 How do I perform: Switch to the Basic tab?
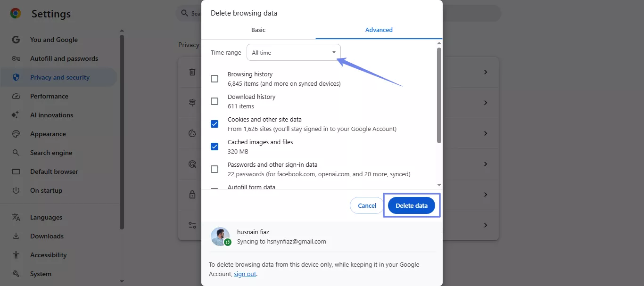coord(258,30)
